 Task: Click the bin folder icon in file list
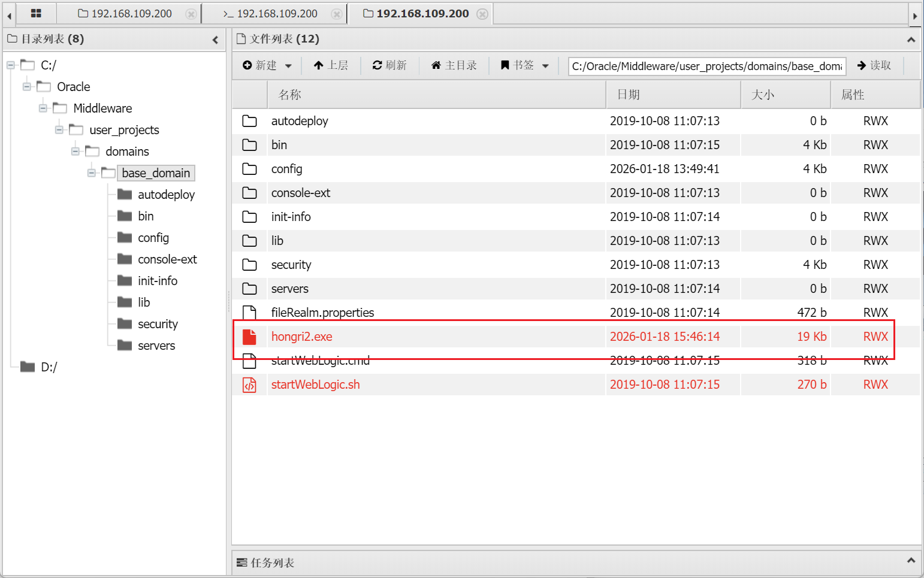click(249, 145)
